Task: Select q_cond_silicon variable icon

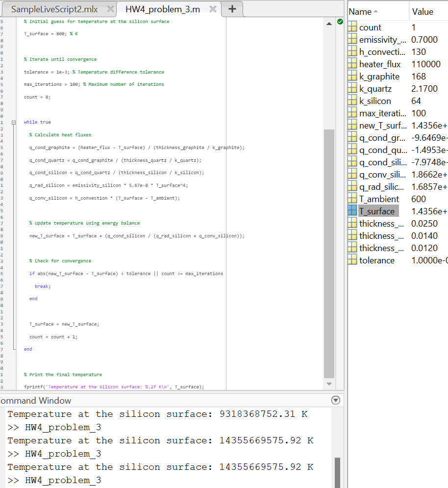Action: click(x=352, y=161)
